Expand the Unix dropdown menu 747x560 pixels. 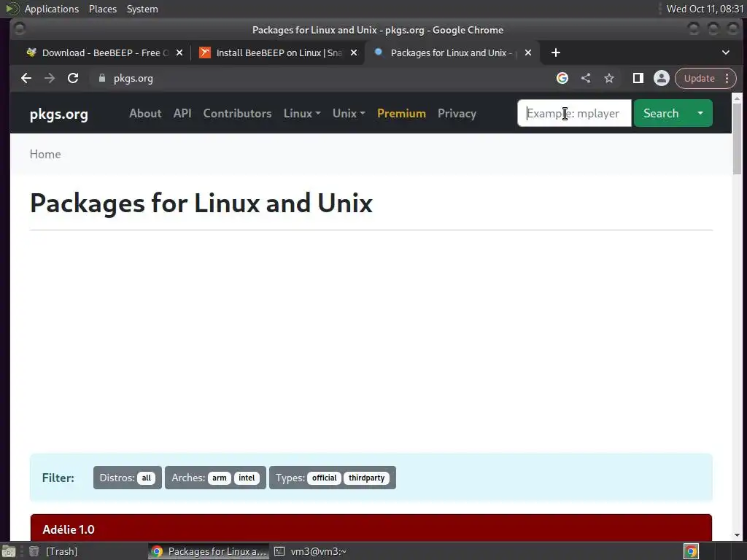click(x=349, y=113)
